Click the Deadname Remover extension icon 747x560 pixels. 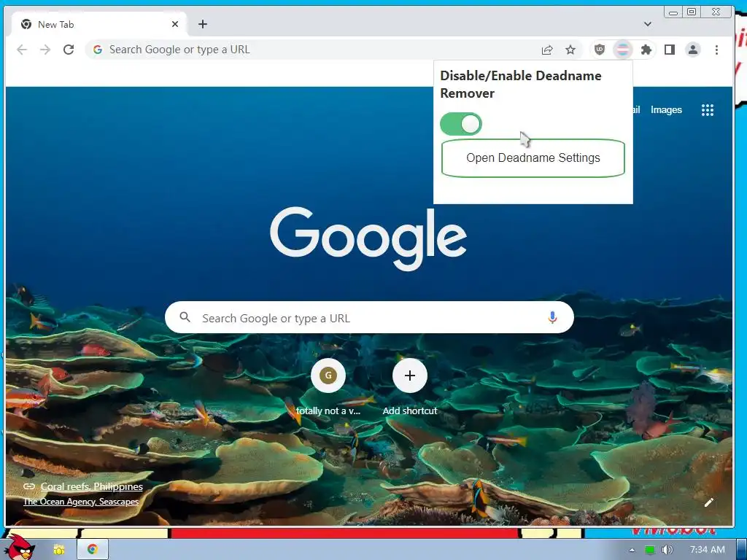point(623,50)
